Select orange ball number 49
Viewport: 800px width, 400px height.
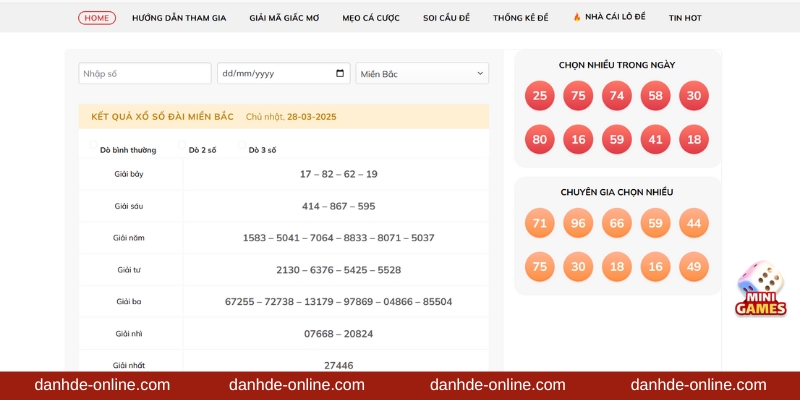coord(694,266)
